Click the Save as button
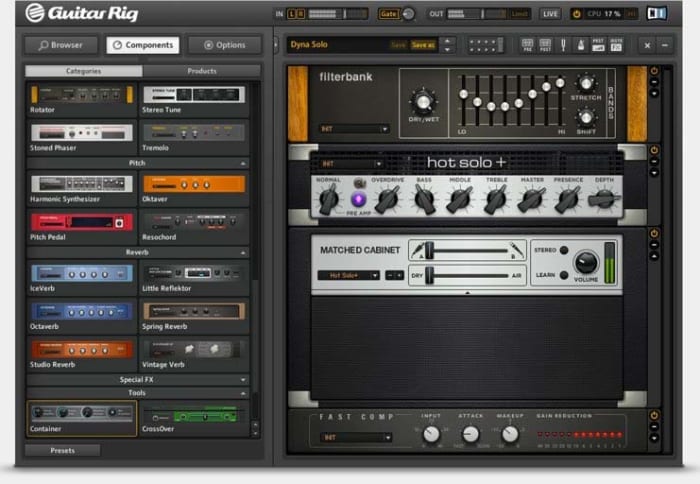Viewport: 700px width, 484px height. [x=423, y=45]
